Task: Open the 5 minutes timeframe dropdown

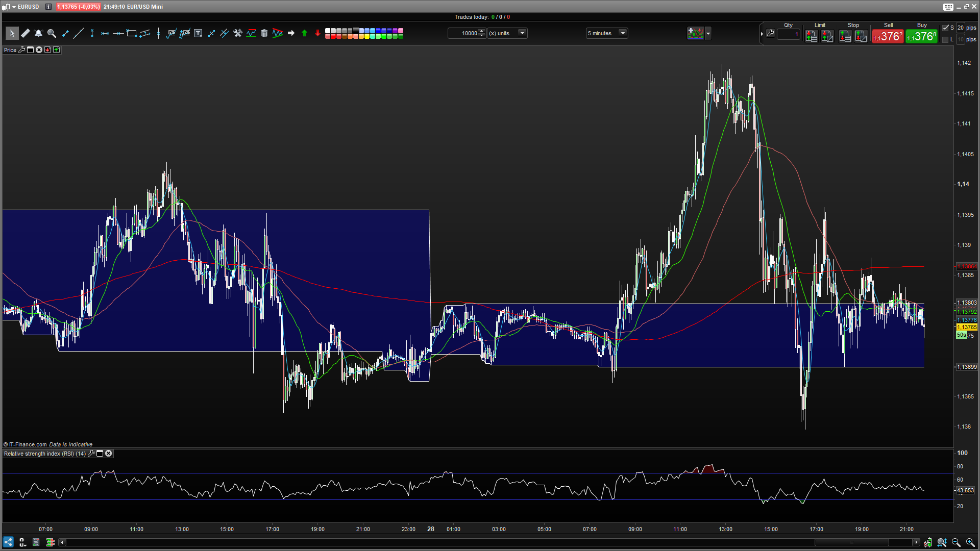Action: click(623, 33)
